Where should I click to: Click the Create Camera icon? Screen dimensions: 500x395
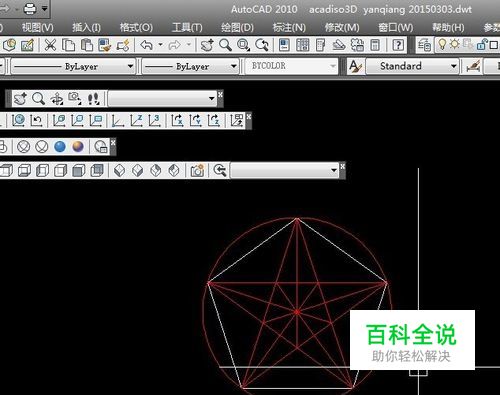[x=197, y=171]
